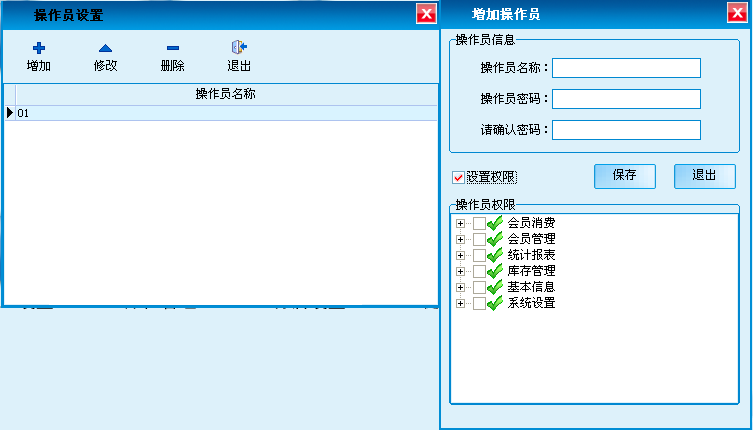Click the 修改 (Modify) arrow icon
Screen dimensions: 753x430
(105, 47)
